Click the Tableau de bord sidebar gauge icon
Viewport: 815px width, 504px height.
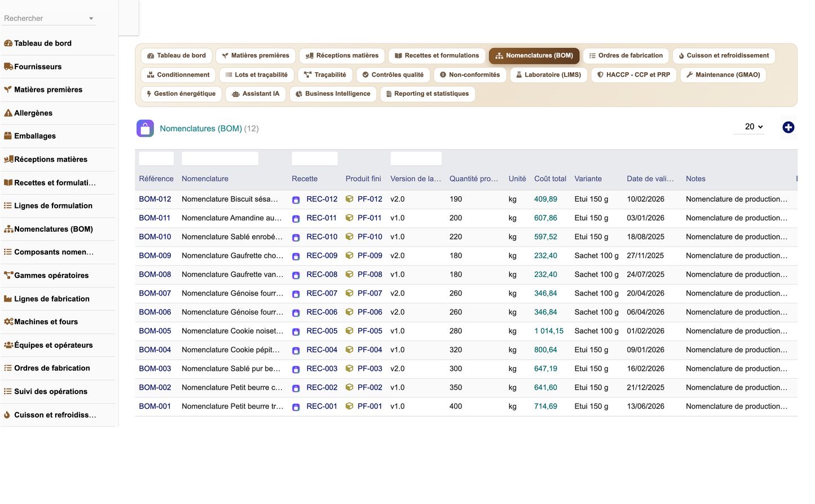click(x=8, y=43)
